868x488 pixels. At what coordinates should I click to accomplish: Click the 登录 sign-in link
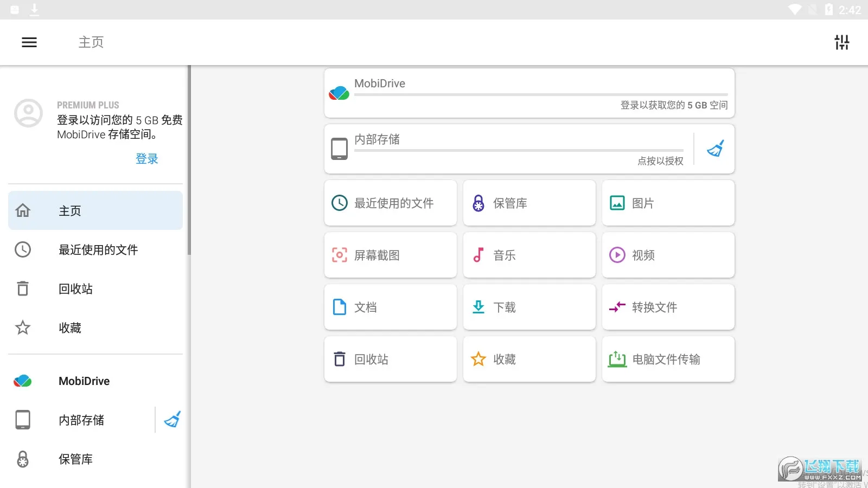(146, 159)
